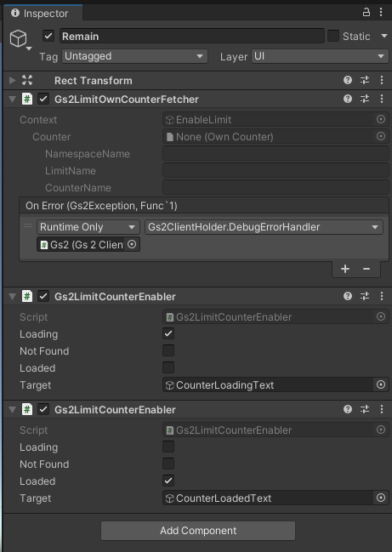Viewport: 392px width, 552px height.
Task: Pick object for CounterLoadingText target
Action: click(x=381, y=384)
